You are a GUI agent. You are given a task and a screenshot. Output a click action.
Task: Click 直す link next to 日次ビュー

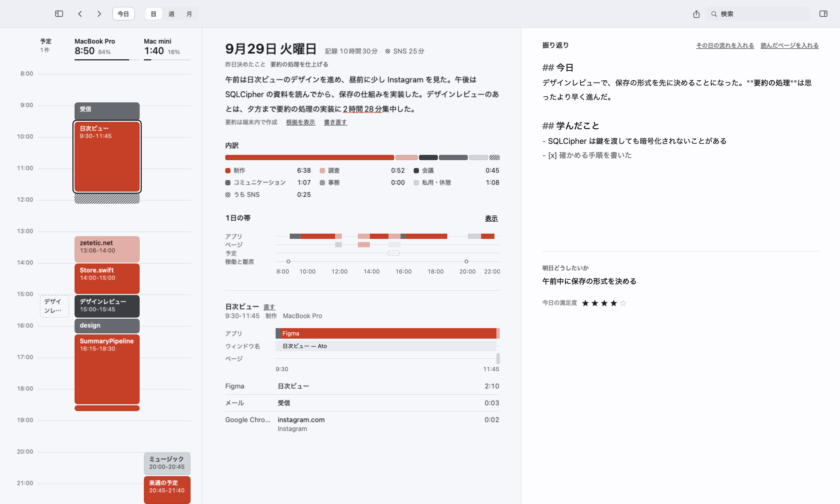pos(269,307)
